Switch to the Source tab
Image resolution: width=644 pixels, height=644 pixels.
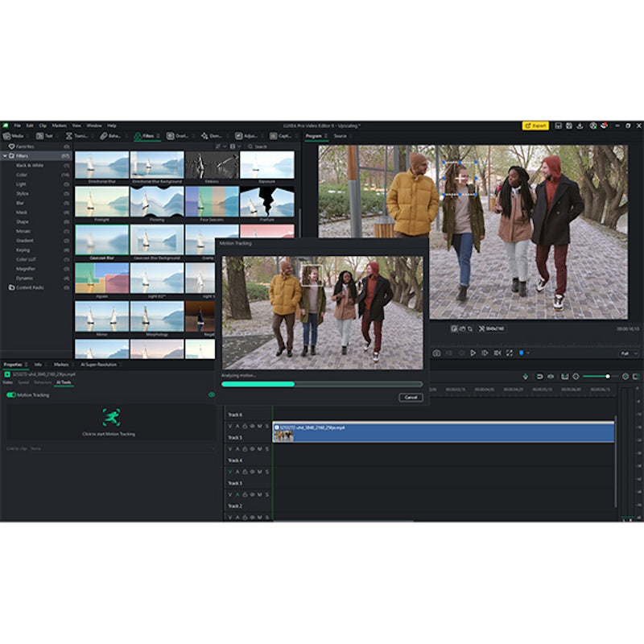click(x=340, y=136)
